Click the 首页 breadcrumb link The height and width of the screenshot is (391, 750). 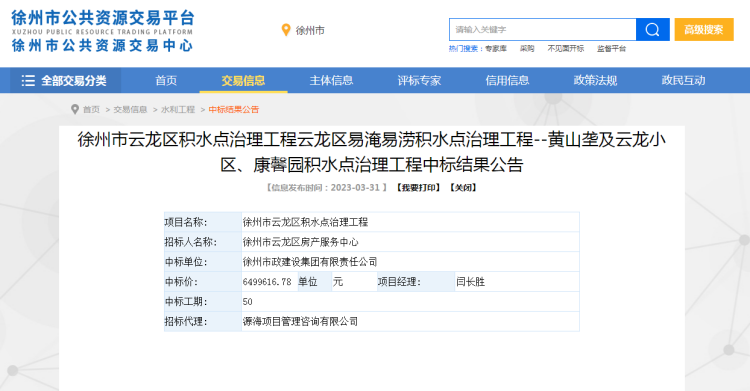(91, 110)
